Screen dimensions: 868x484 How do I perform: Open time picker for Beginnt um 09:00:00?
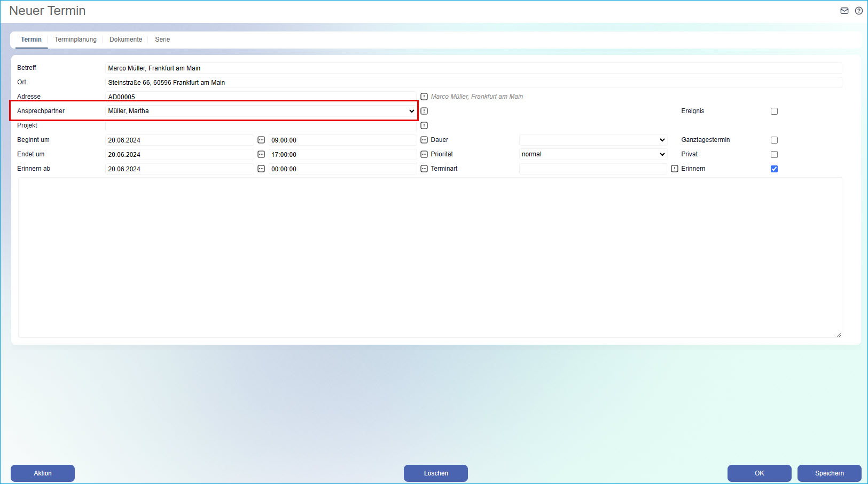coord(424,140)
